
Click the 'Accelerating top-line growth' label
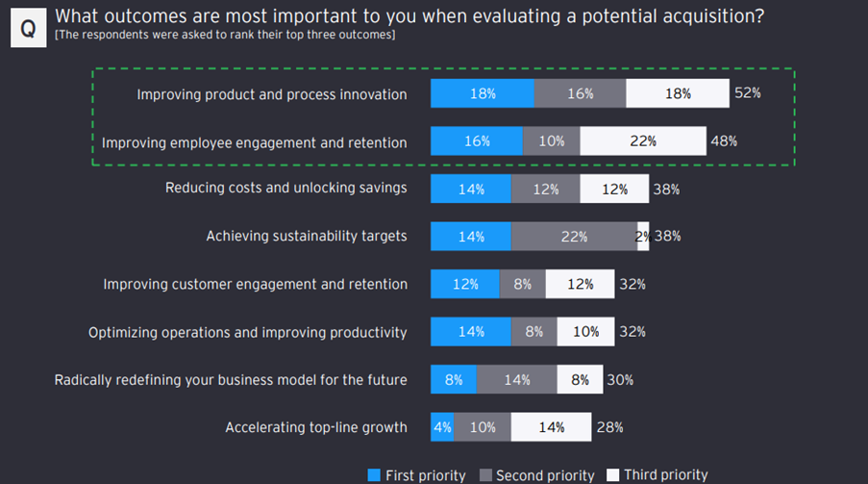[x=316, y=427]
